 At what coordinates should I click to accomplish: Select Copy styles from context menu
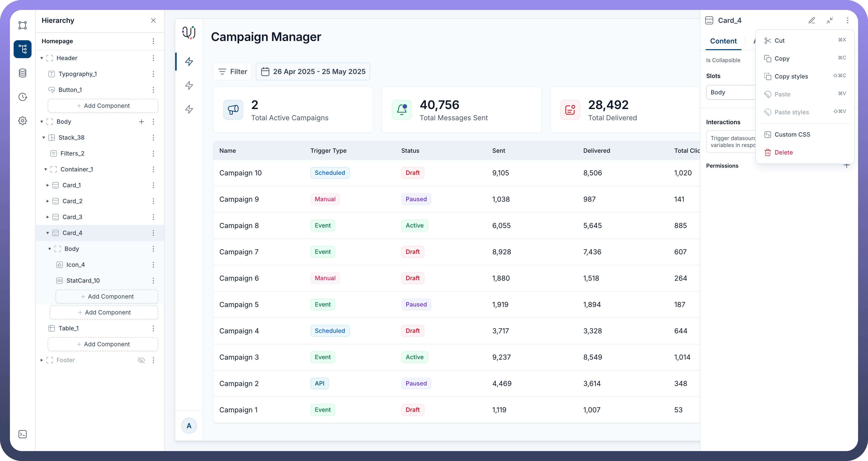(791, 77)
